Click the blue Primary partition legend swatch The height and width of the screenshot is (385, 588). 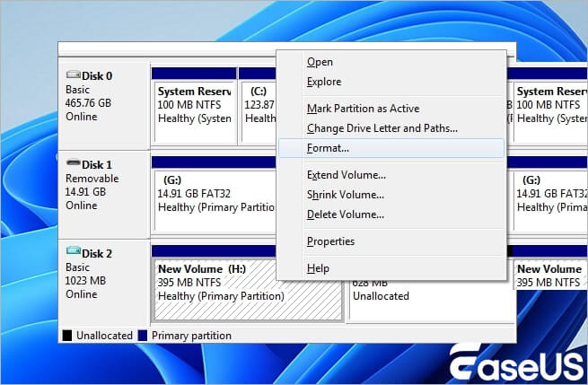point(143,336)
